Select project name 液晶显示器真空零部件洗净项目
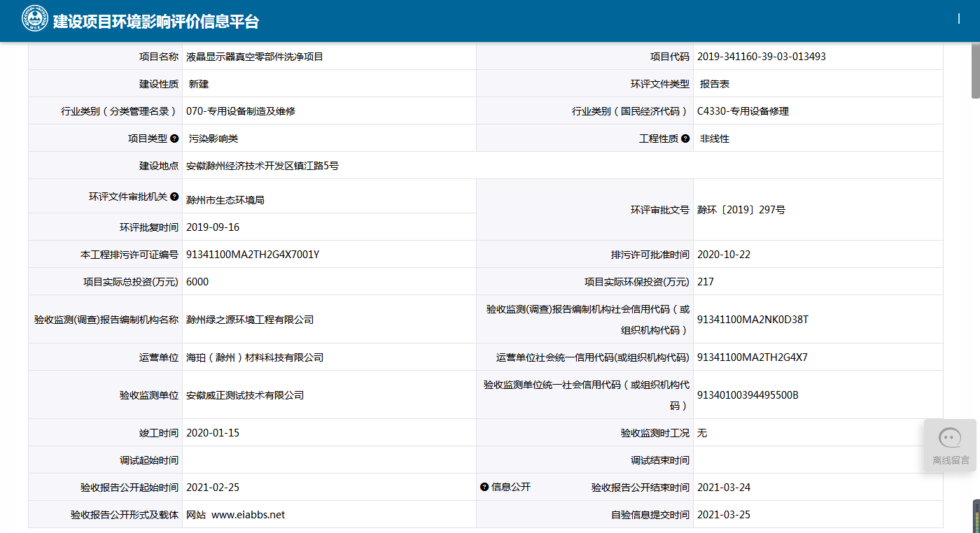This screenshot has width=980, height=533. pos(255,57)
